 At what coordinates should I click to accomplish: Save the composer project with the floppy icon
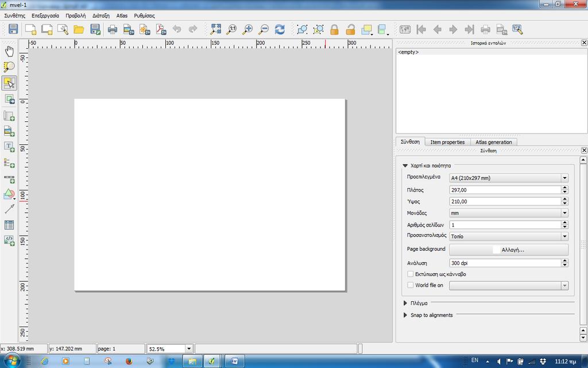click(14, 29)
